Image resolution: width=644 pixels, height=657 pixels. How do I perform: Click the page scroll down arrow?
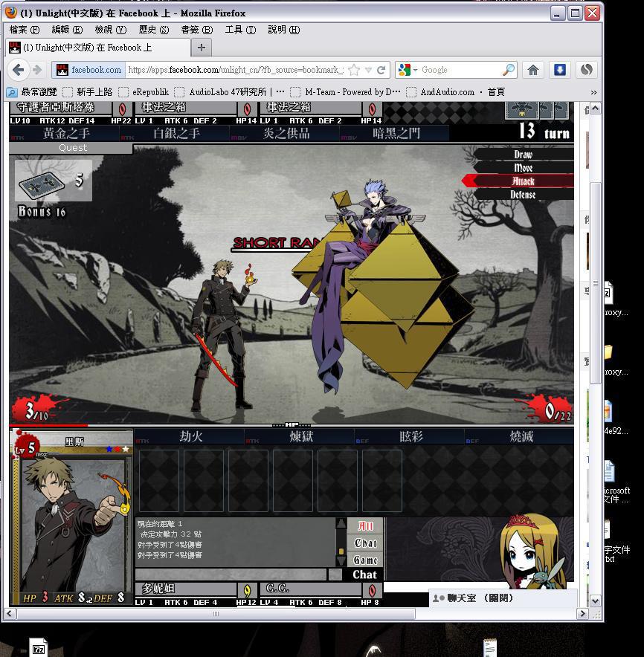[x=595, y=601]
